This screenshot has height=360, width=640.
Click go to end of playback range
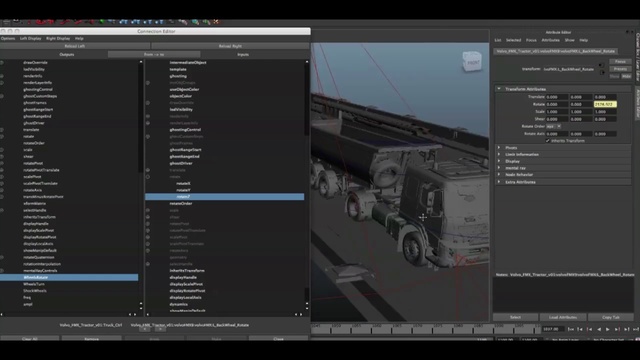(636, 329)
